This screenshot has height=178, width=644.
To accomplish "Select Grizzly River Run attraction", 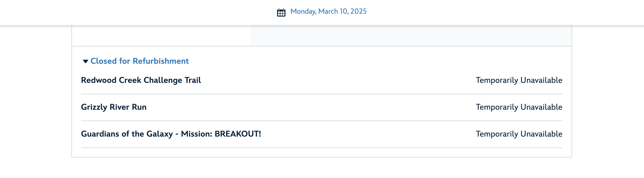I will tap(114, 107).
